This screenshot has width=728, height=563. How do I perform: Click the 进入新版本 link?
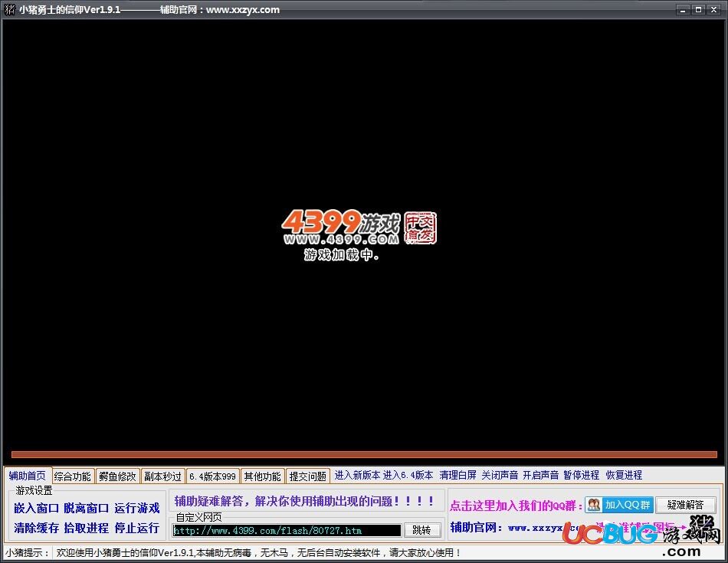357,475
